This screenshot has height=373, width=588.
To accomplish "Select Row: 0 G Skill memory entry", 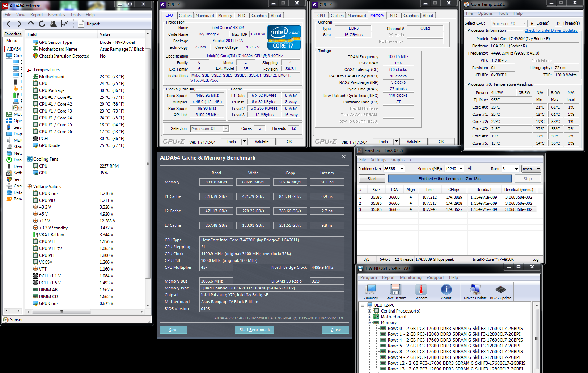I will (452, 329).
